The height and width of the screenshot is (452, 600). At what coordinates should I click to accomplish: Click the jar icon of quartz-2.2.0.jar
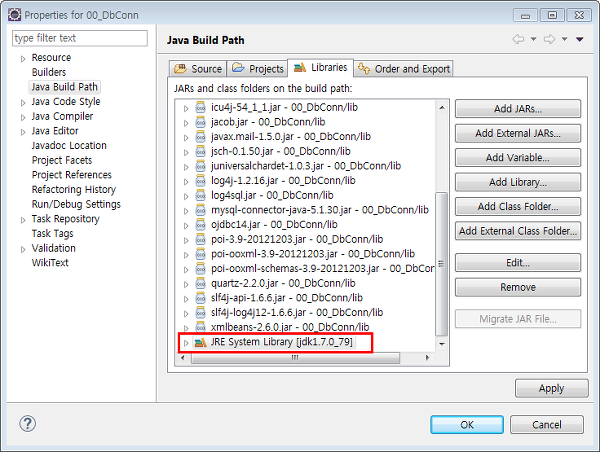pyautogui.click(x=201, y=284)
